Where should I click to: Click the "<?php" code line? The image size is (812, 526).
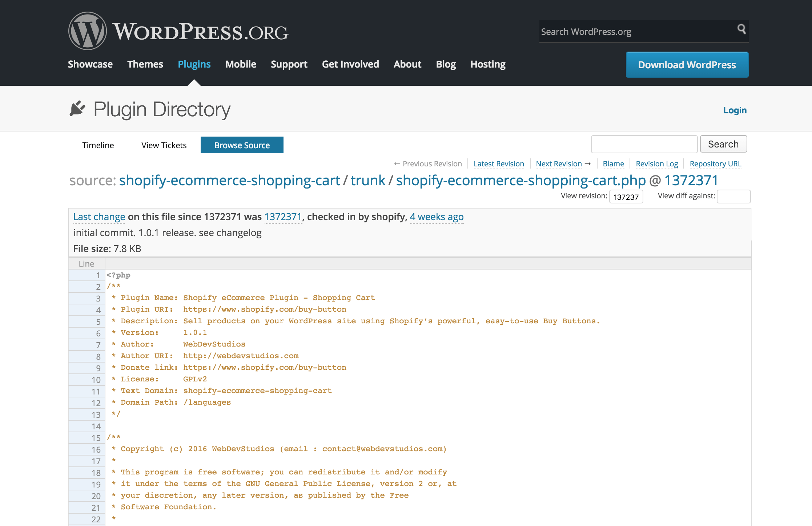tap(118, 275)
